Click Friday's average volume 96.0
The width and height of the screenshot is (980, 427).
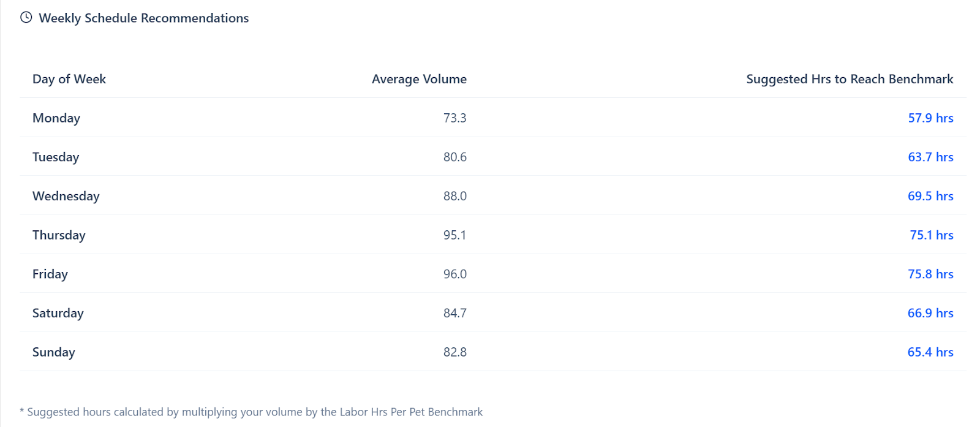pyautogui.click(x=454, y=274)
